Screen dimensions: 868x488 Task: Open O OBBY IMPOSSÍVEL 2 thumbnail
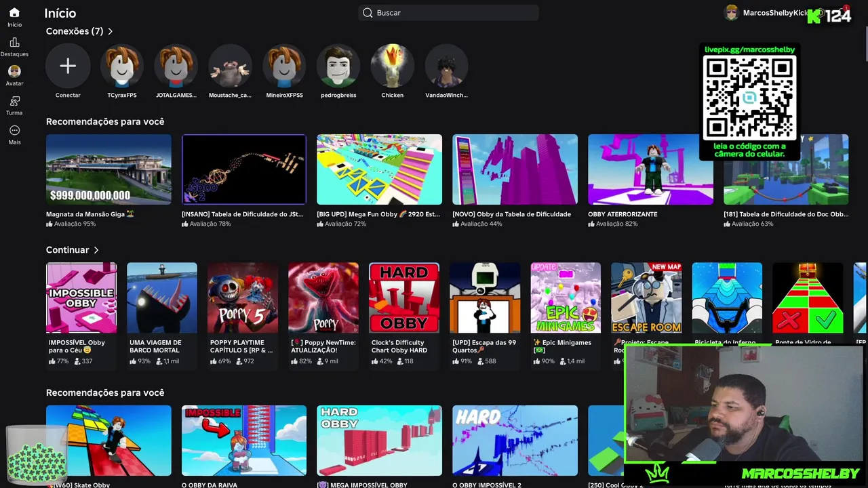tap(515, 441)
